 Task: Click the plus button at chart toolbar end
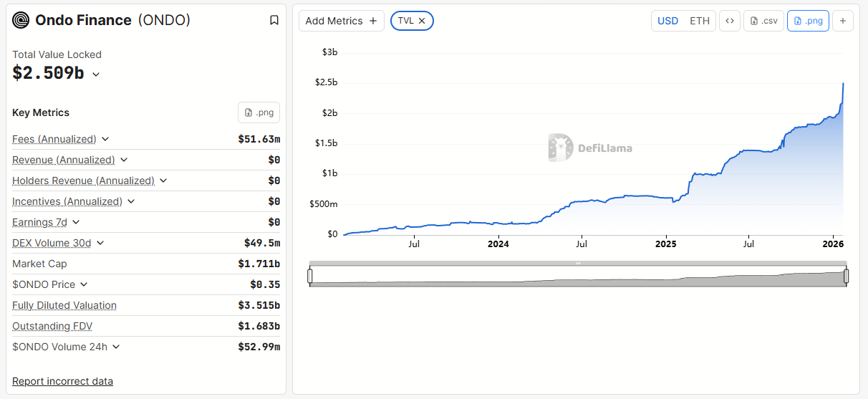(x=842, y=21)
